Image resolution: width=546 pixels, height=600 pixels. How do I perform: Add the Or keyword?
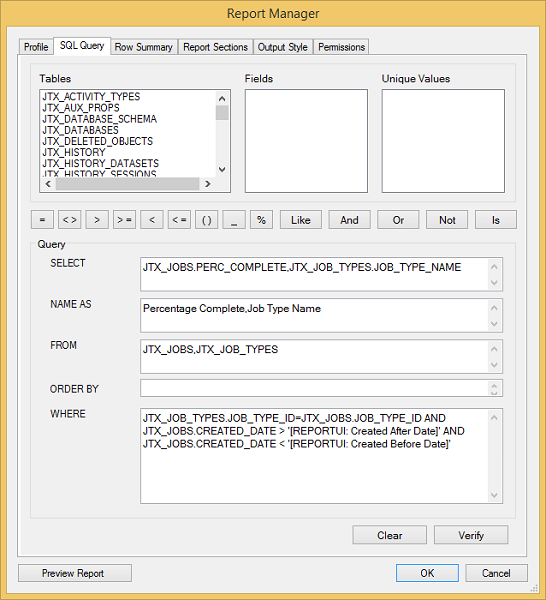point(398,220)
